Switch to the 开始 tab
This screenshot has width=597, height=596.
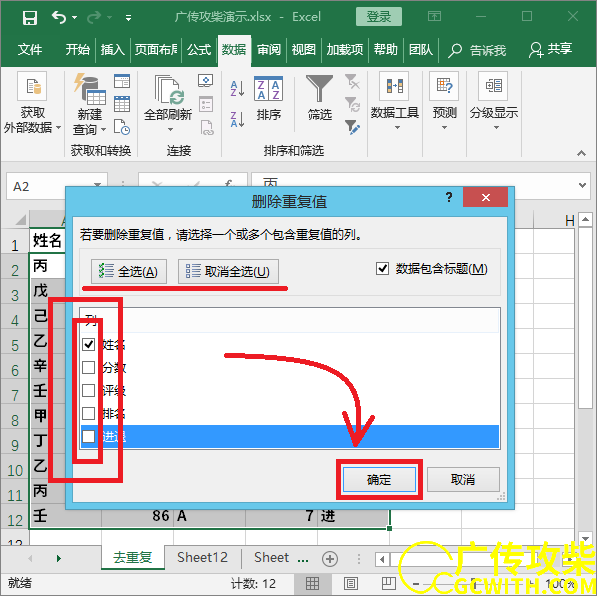(77, 50)
